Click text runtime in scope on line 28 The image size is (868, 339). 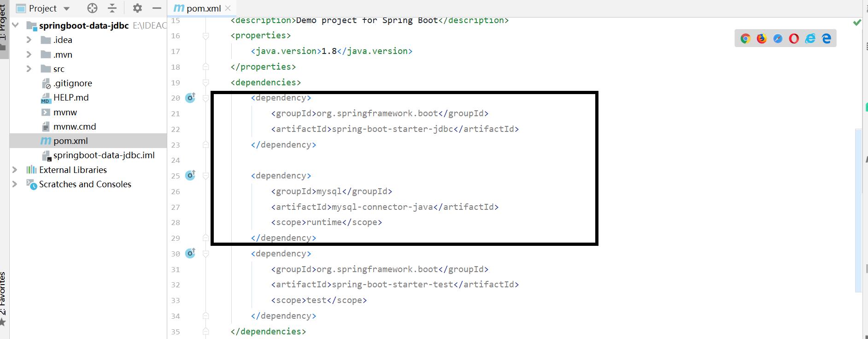click(324, 222)
